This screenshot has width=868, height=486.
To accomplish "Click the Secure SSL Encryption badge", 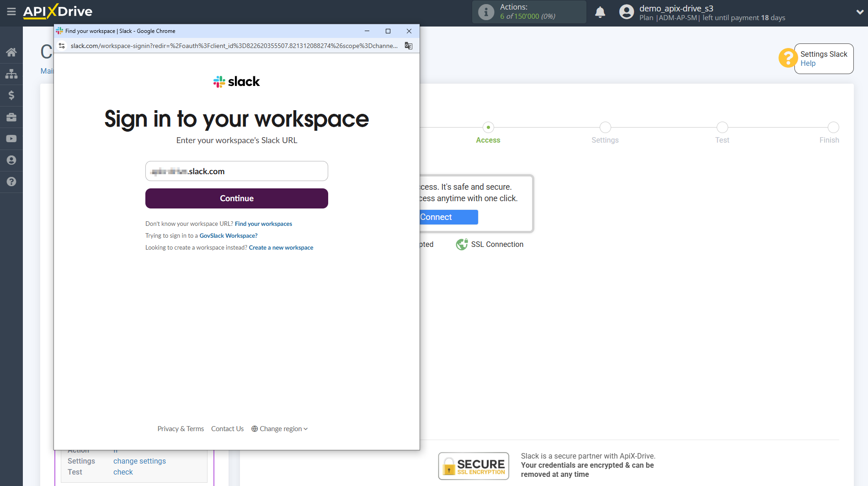I will coord(474,466).
